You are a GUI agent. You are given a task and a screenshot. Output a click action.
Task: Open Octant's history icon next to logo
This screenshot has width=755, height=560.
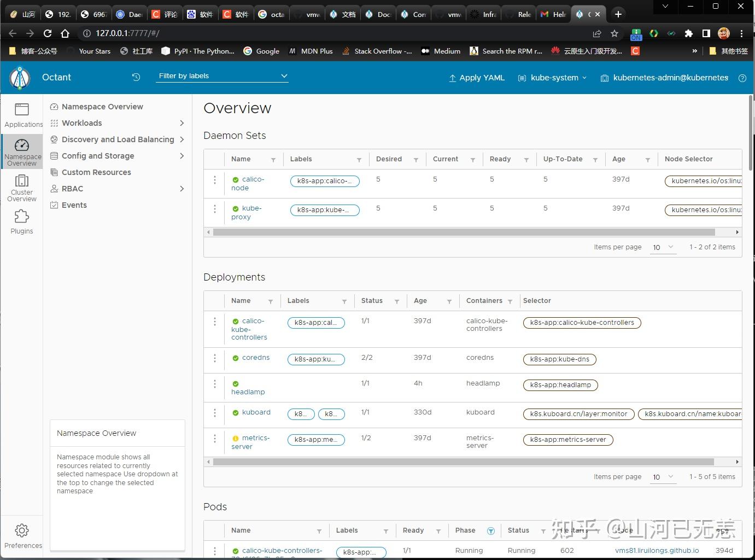136,77
